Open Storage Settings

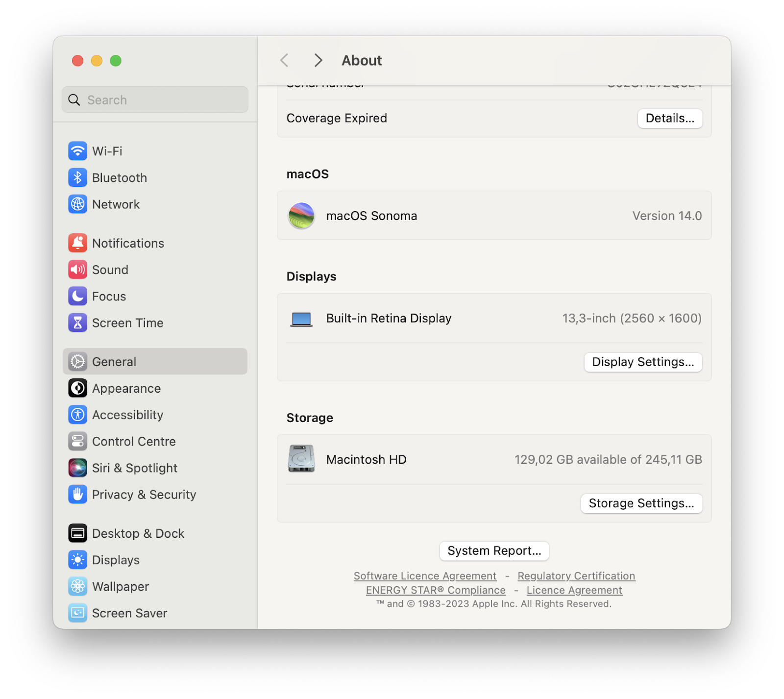pyautogui.click(x=641, y=503)
